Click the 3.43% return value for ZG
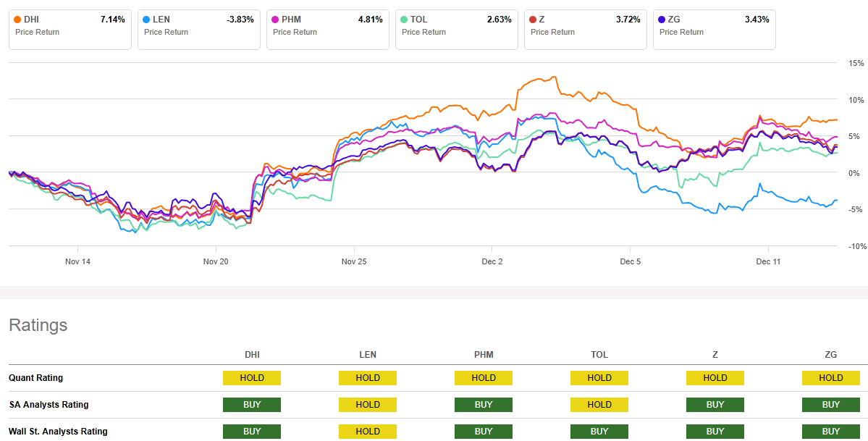The width and height of the screenshot is (868, 441). click(x=757, y=20)
